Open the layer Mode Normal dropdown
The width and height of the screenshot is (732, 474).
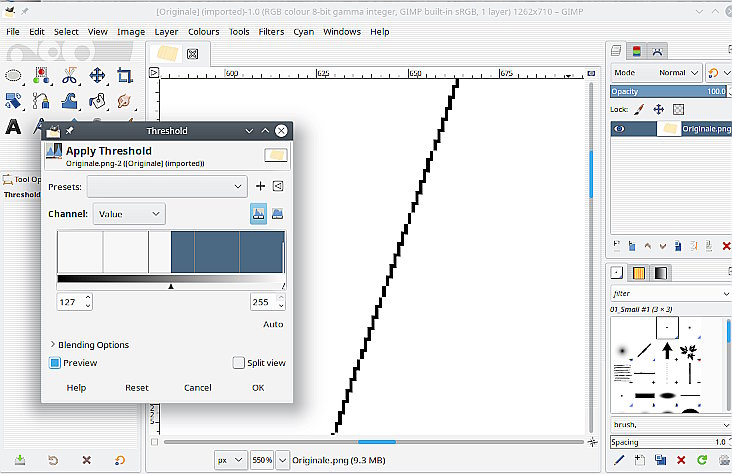click(656, 73)
